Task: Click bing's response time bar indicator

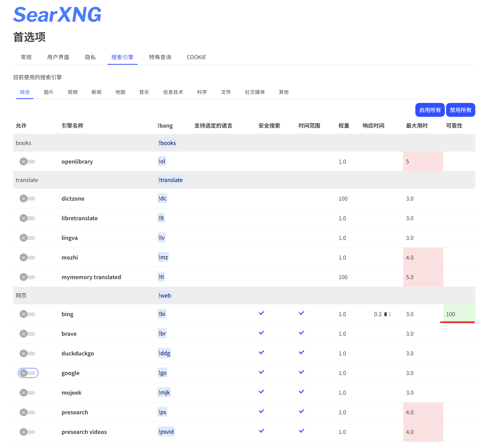Action: click(x=387, y=314)
